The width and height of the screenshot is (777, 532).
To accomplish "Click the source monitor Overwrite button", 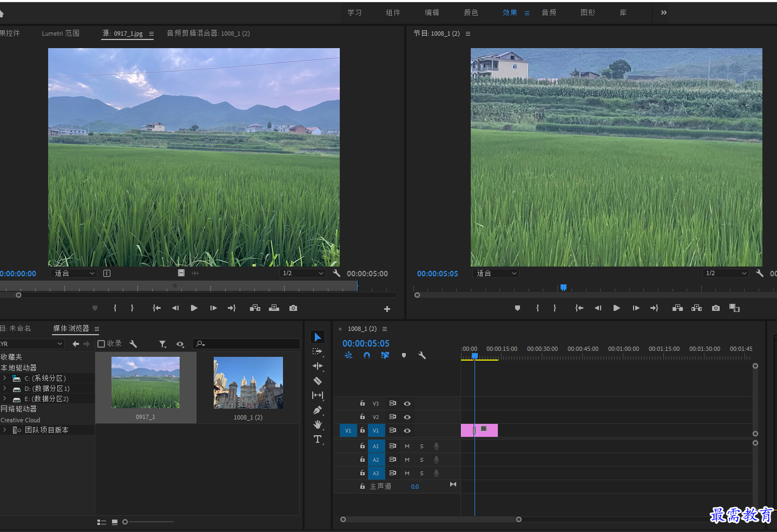I will point(274,308).
